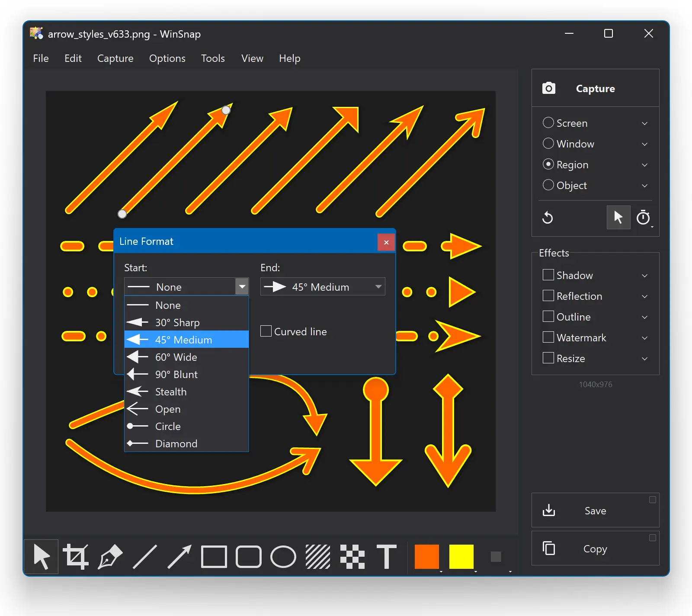This screenshot has width=692, height=616.
Task: Select the Rounded Rectangle tool
Action: tap(249, 557)
